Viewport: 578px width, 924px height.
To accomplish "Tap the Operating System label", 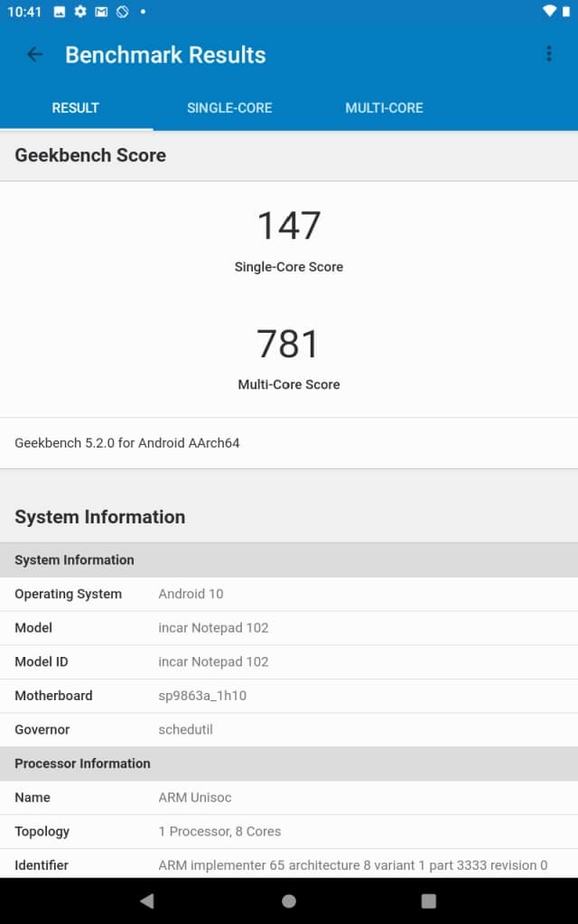I will point(68,594).
